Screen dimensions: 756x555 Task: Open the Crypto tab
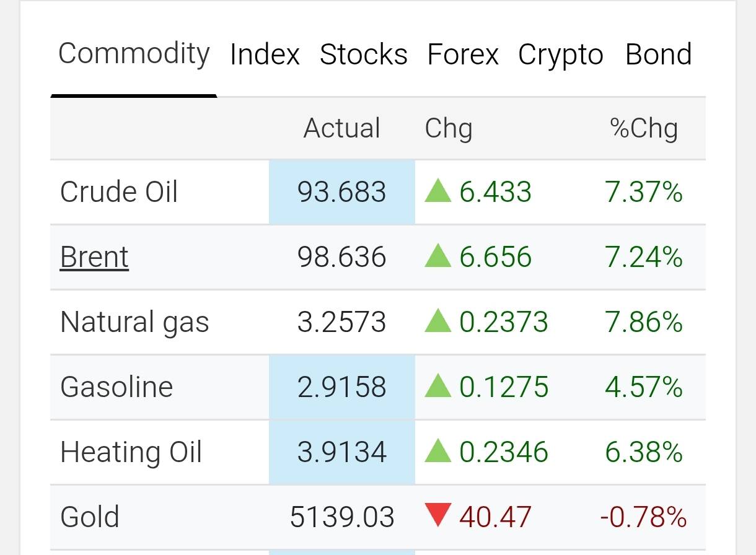(561, 56)
